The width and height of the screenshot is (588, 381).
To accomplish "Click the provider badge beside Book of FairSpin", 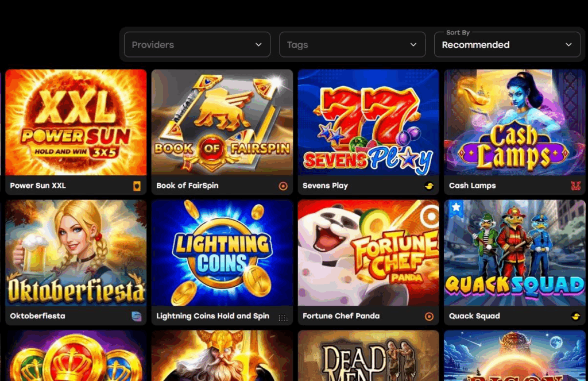I will [x=284, y=186].
